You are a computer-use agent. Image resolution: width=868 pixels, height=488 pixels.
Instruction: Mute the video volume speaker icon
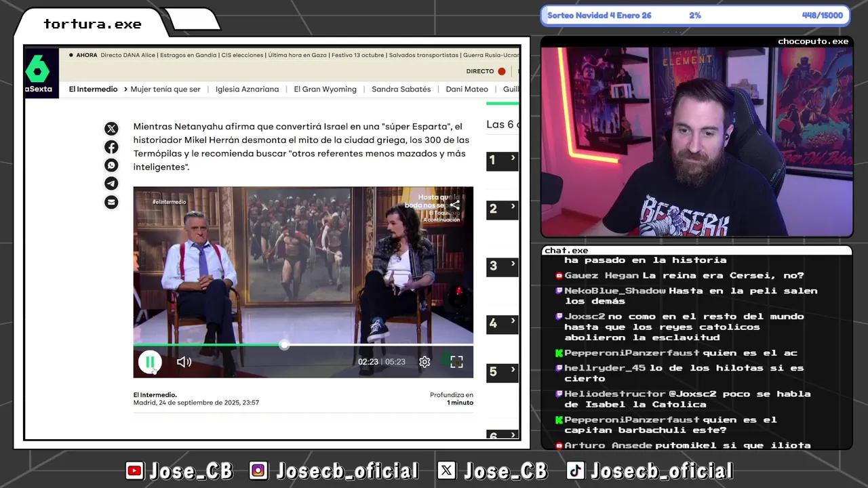[184, 362]
